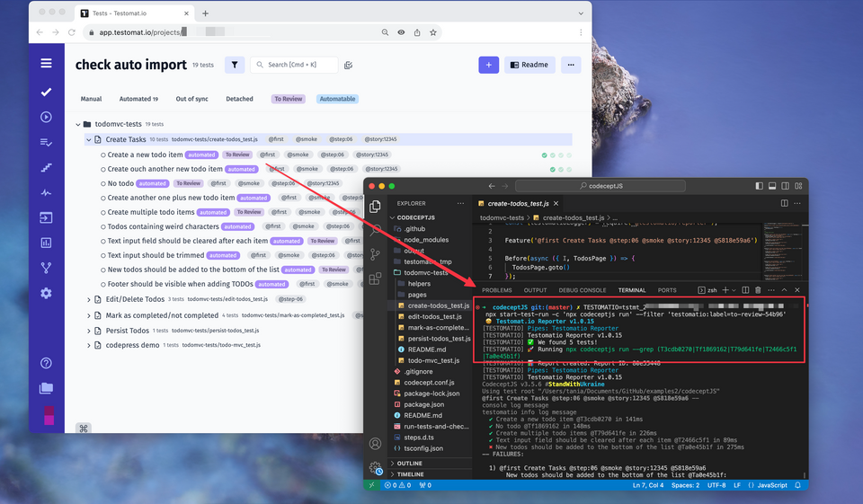863x504 pixels.
Task: Open the Analytics chart sidebar icon
Action: tap(46, 243)
